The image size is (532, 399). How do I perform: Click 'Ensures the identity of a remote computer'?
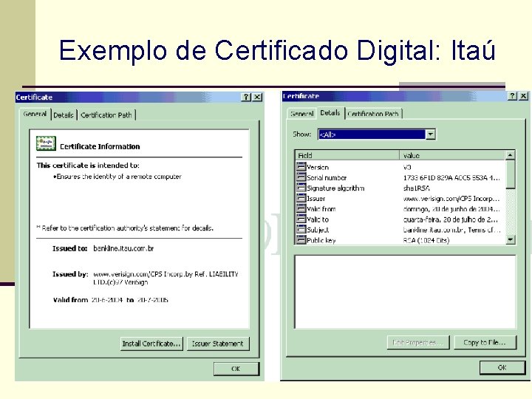tap(119, 177)
